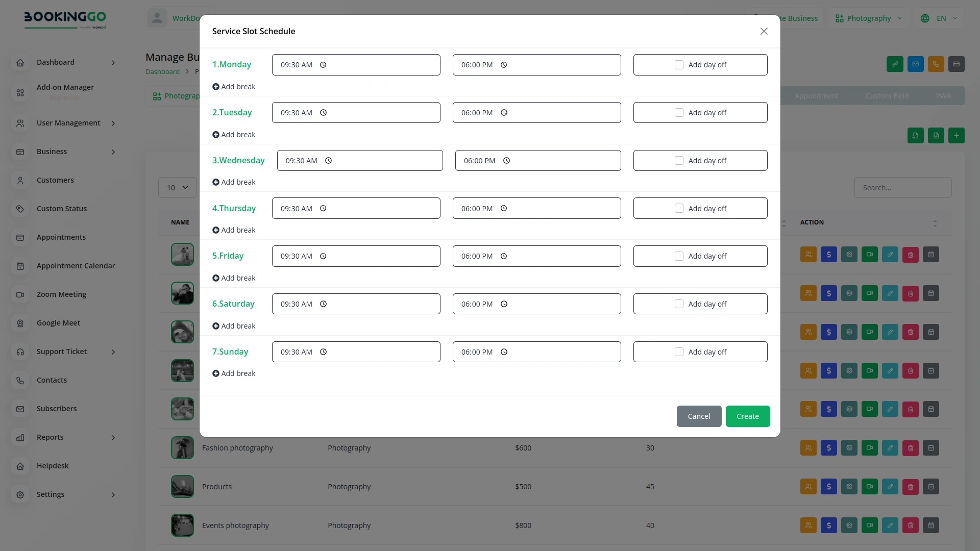Edit Events photography using the pencil icon
This screenshot has width=980, height=551.
click(890, 525)
